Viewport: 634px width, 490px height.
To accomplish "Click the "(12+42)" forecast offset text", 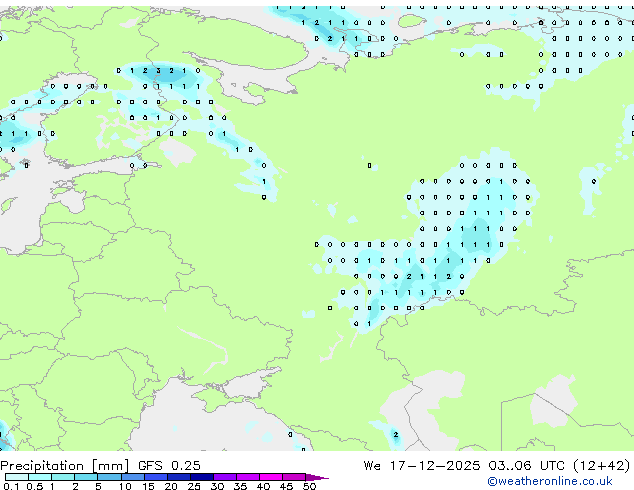I will 601,466.
